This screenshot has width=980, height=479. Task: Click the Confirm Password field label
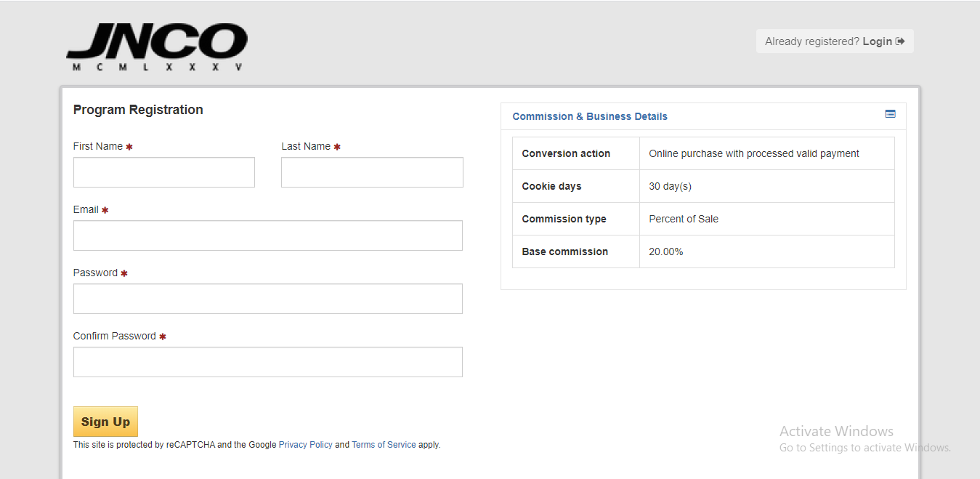(x=115, y=336)
